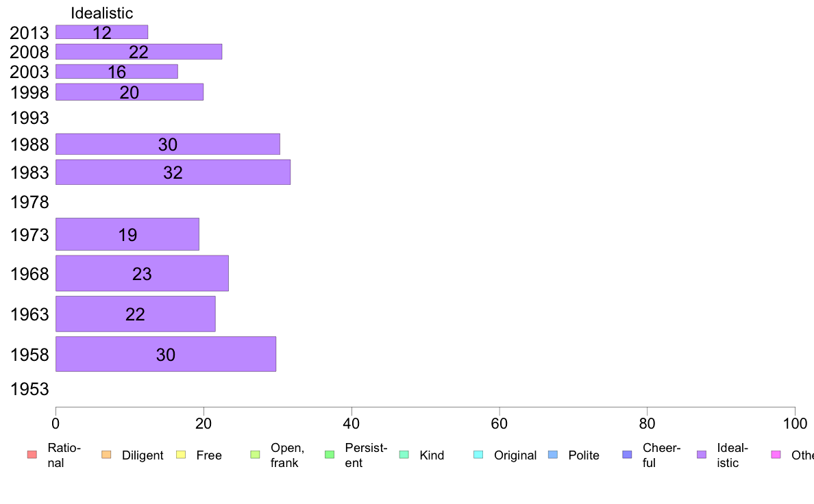Select the 1983 bar showing 32
This screenshot has width=814, height=504.
pos(173,173)
